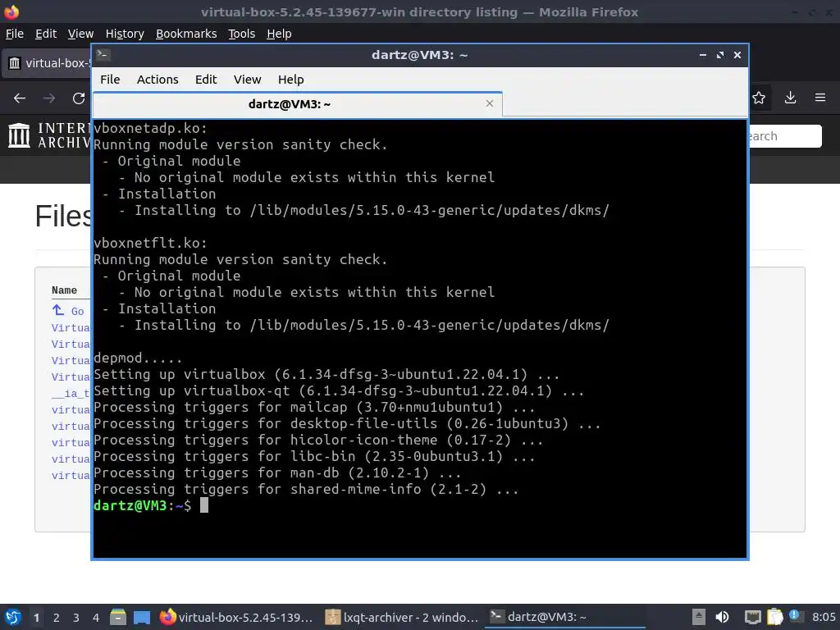Switch to desktop 2
Viewport: 840px width, 630px height.
(x=57, y=618)
